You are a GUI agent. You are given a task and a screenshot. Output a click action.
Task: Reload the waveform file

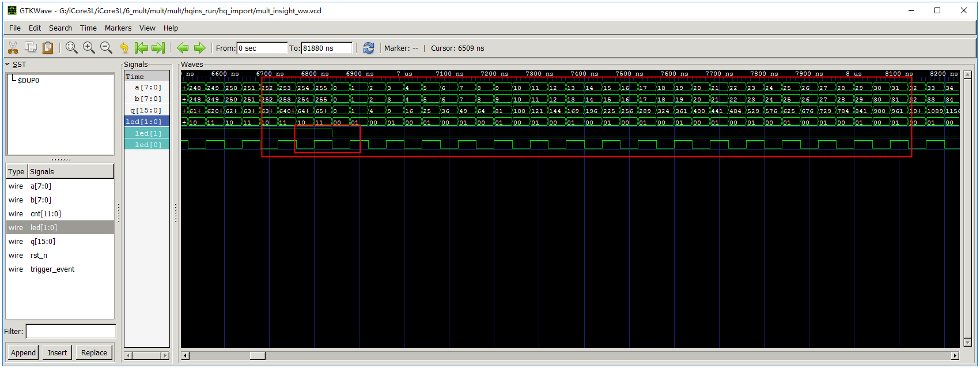pyautogui.click(x=369, y=48)
